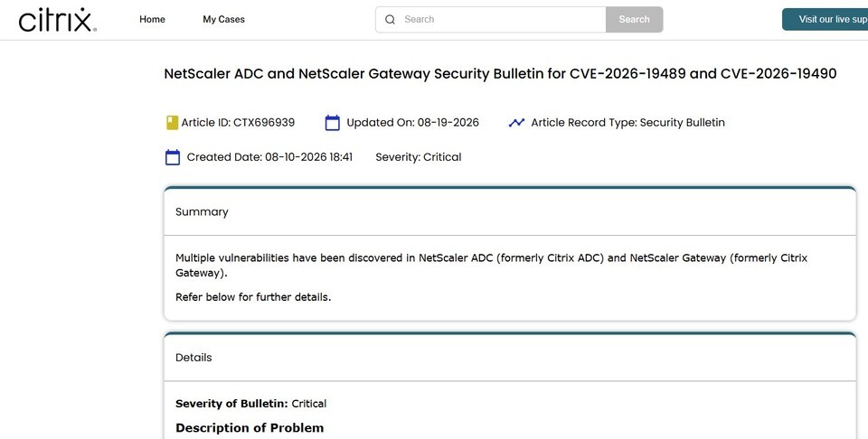Screen dimensions: 868x439
Task: Click the Details section header
Action: pos(510,358)
